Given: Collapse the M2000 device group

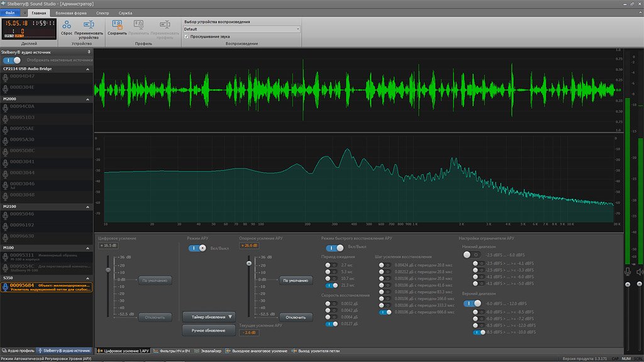Looking at the screenshot, I should coord(88,99).
